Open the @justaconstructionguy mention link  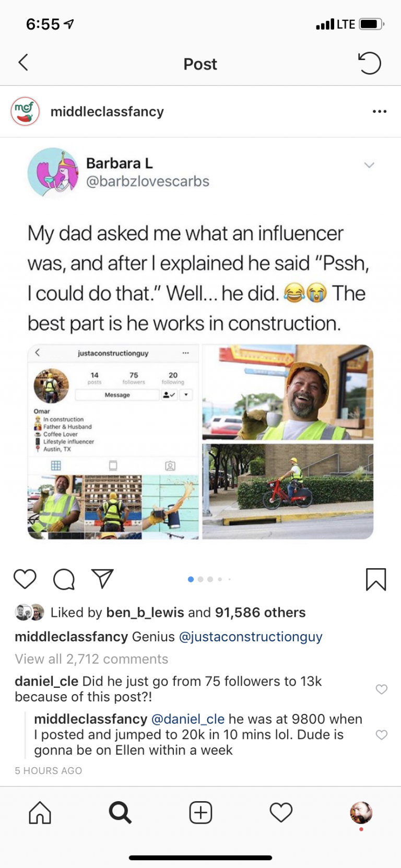click(x=251, y=637)
